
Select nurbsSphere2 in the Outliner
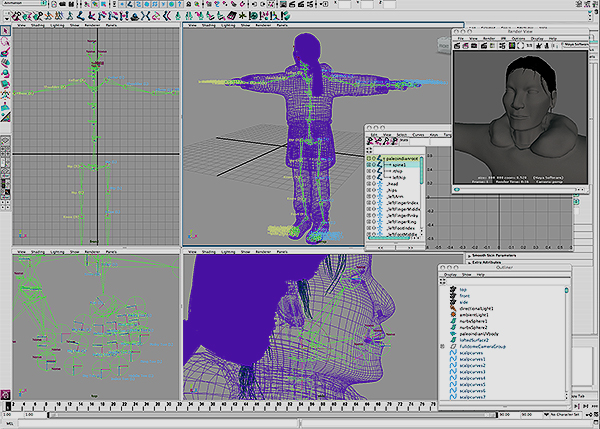coord(473,328)
